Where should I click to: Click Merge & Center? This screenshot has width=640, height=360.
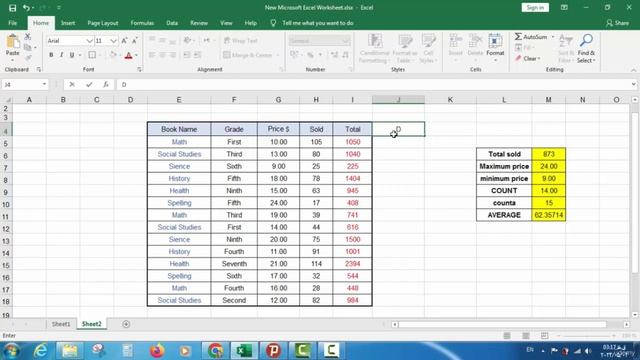pyautogui.click(x=248, y=55)
